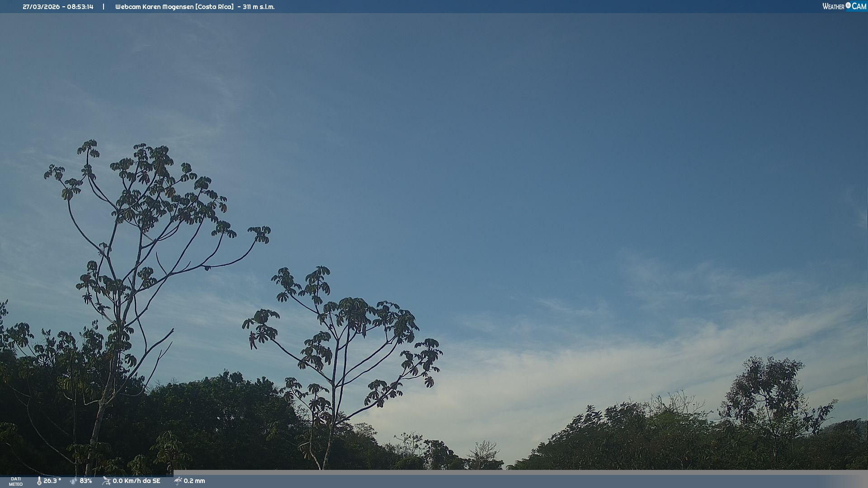Click the 26.3° temperature reading

point(52,481)
